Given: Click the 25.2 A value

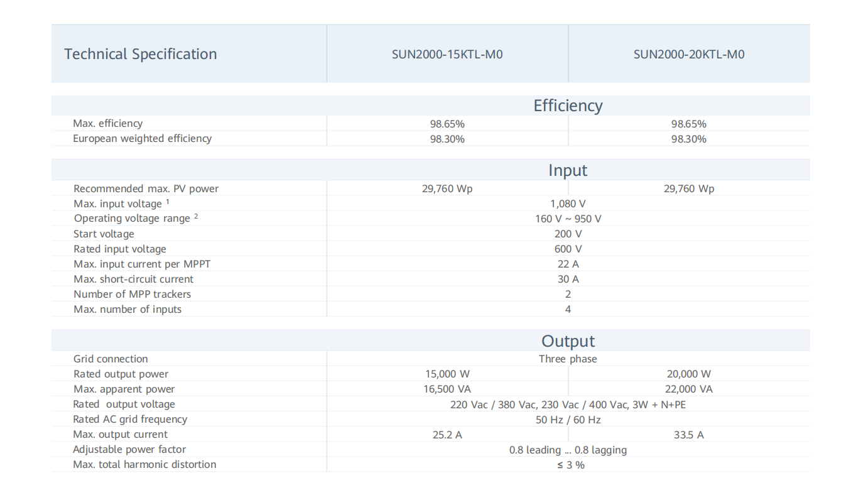Looking at the screenshot, I should point(447,435).
